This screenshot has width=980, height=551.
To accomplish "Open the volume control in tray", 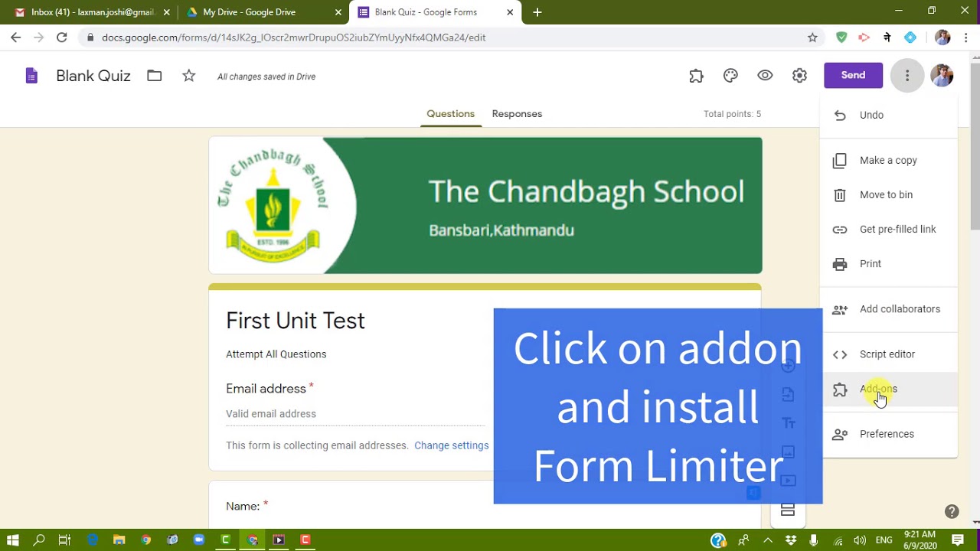I will [x=861, y=540].
